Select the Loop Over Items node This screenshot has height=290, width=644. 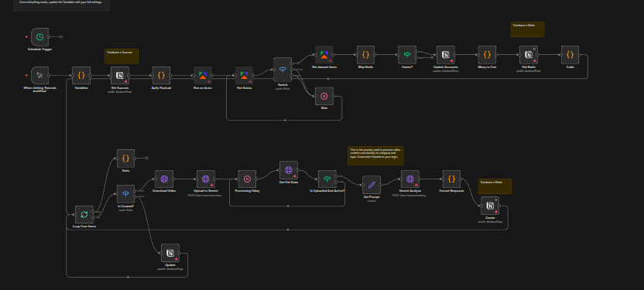pos(84,214)
